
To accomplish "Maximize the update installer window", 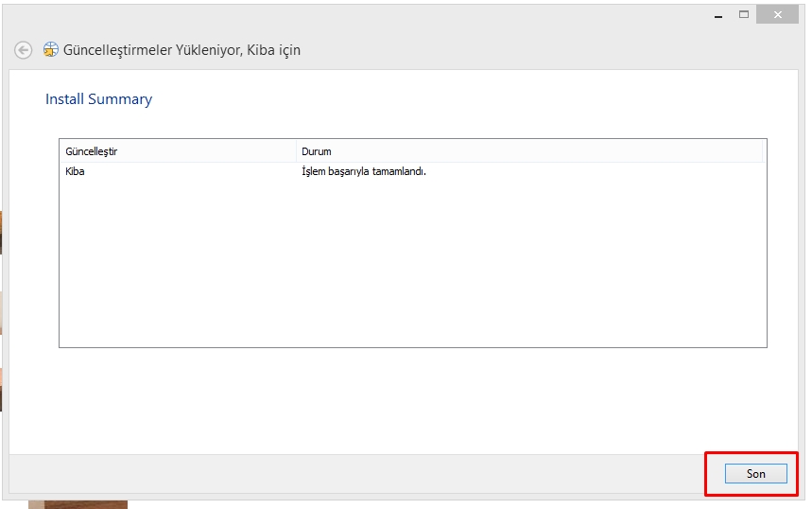I will click(x=744, y=14).
